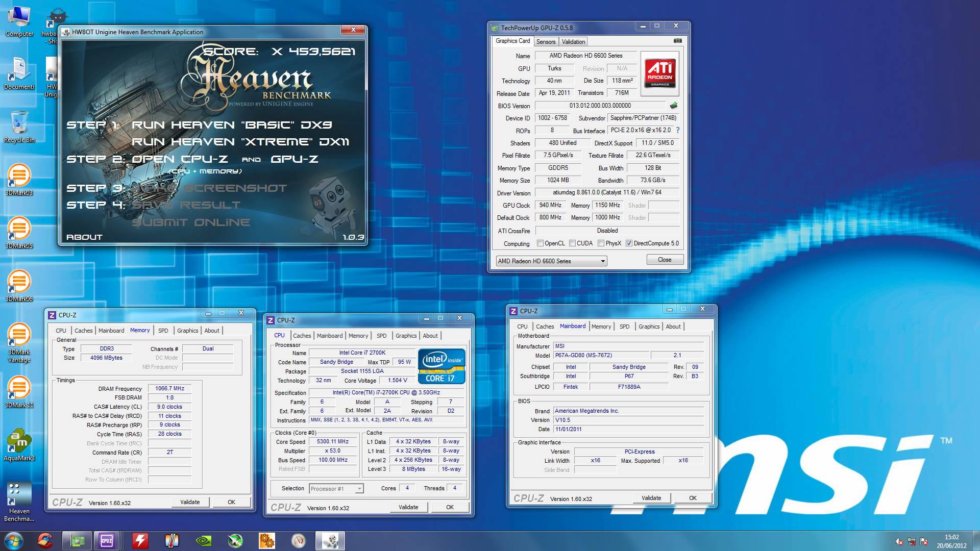The width and height of the screenshot is (980, 551).
Task: Click the Intel Core i7 logo in CPU-Z
Action: [x=442, y=366]
